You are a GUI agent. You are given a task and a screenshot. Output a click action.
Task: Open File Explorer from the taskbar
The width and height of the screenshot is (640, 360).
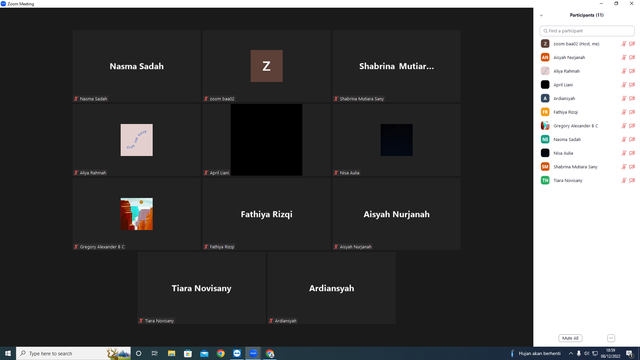coord(171,353)
